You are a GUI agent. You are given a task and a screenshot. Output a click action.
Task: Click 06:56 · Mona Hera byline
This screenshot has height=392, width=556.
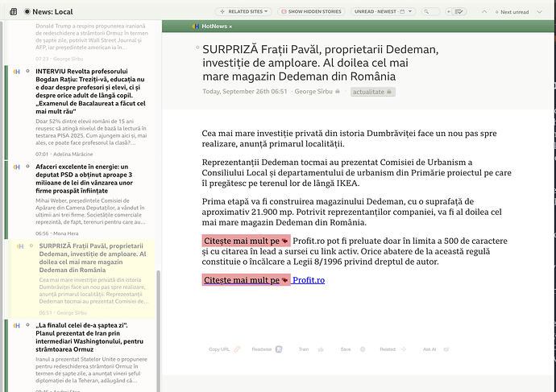[56, 233]
